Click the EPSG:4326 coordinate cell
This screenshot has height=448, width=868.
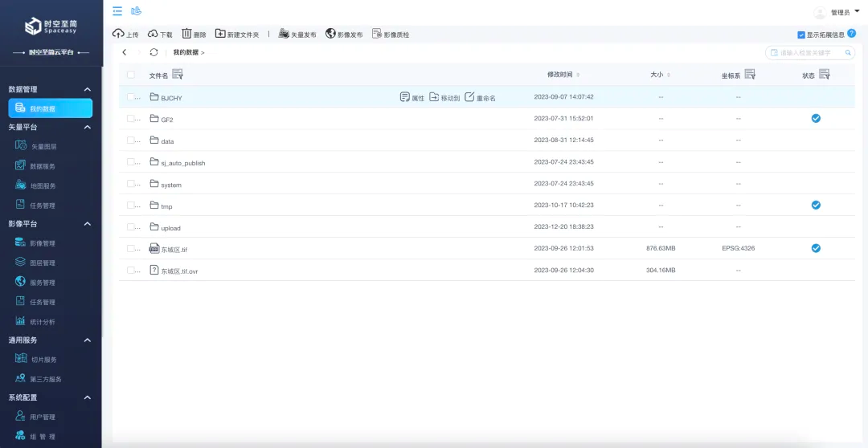(738, 248)
